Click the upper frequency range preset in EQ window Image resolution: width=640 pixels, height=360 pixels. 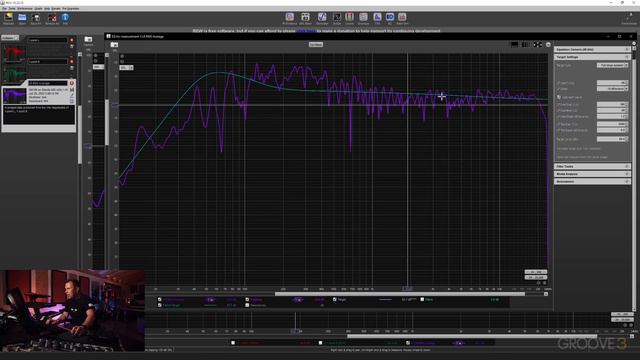point(536,272)
